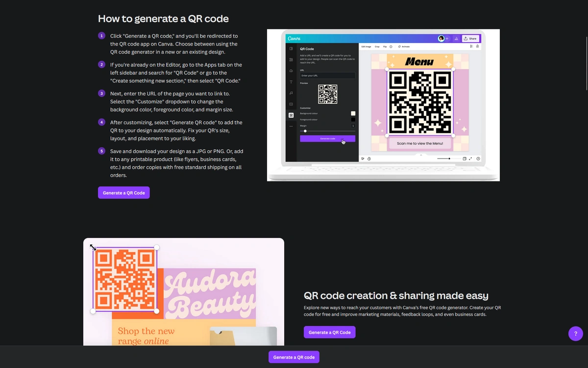Open the uploads cloud icon in the mockup sidebar
Viewport: 588px width, 368px height.
tap(291, 71)
